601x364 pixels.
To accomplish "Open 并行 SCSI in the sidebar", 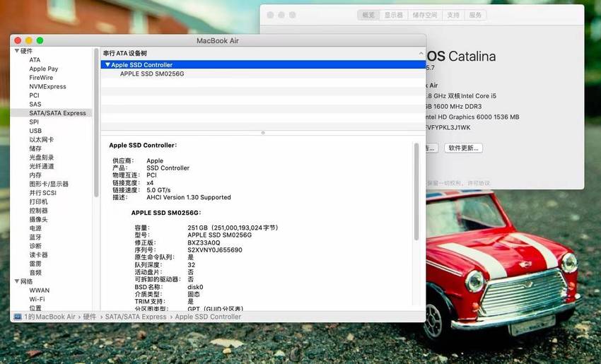I will [x=42, y=192].
